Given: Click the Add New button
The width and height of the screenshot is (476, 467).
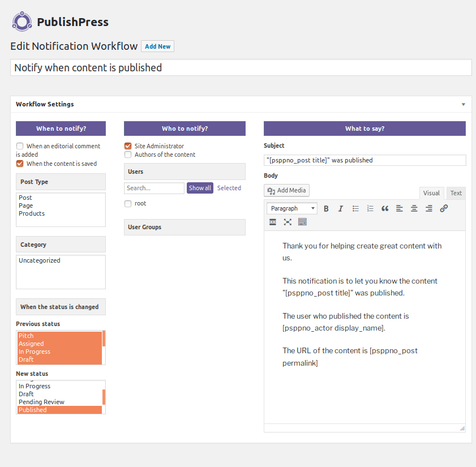Looking at the screenshot, I should coord(157,46).
